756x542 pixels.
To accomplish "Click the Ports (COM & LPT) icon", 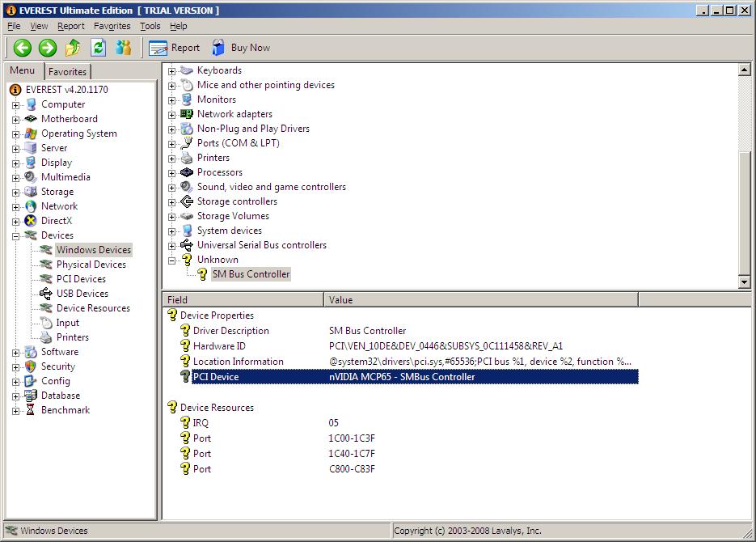I will [187, 143].
